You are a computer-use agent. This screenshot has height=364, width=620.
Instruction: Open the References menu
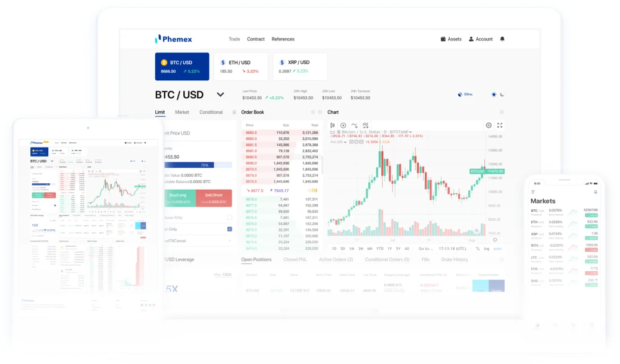pyautogui.click(x=283, y=39)
